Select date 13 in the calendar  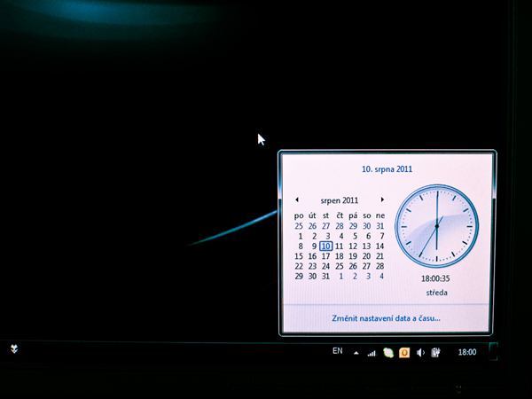coord(366,246)
